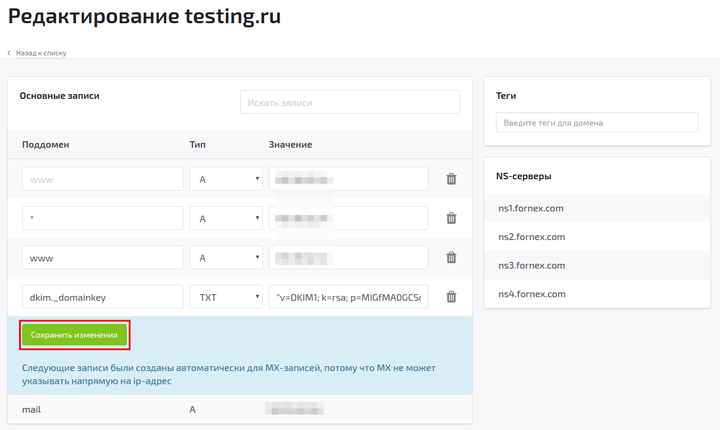This screenshot has height=430, width=720.
Task: Click the MX-записей notice text
Action: pos(229,374)
